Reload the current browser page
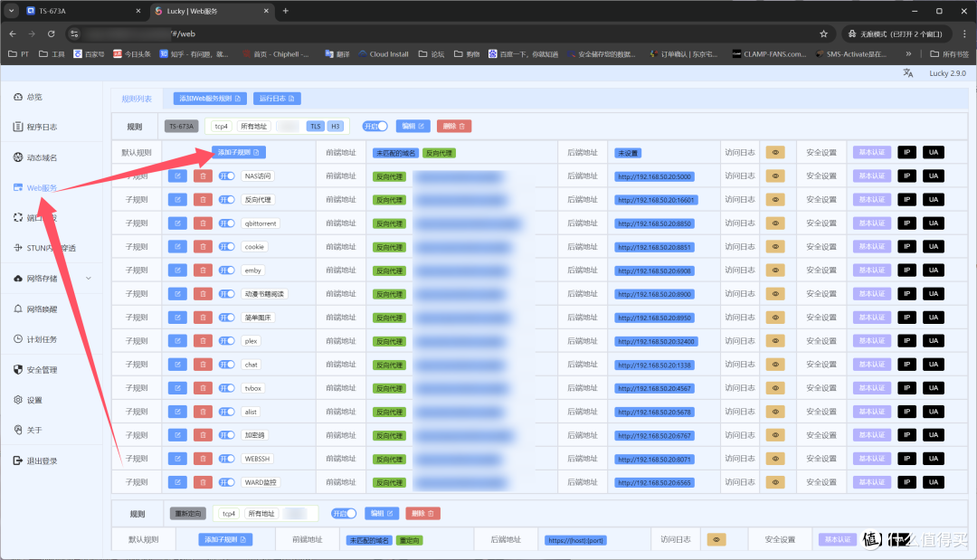Screen dimensions: 977x560 point(51,33)
